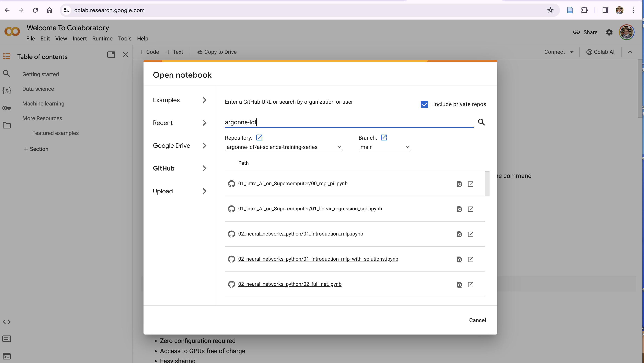Screen dimensions: 644x363
Task: Preview 01_introduction_mlp_with_solutions.ipynb on GitHub icon
Action: point(459,259)
